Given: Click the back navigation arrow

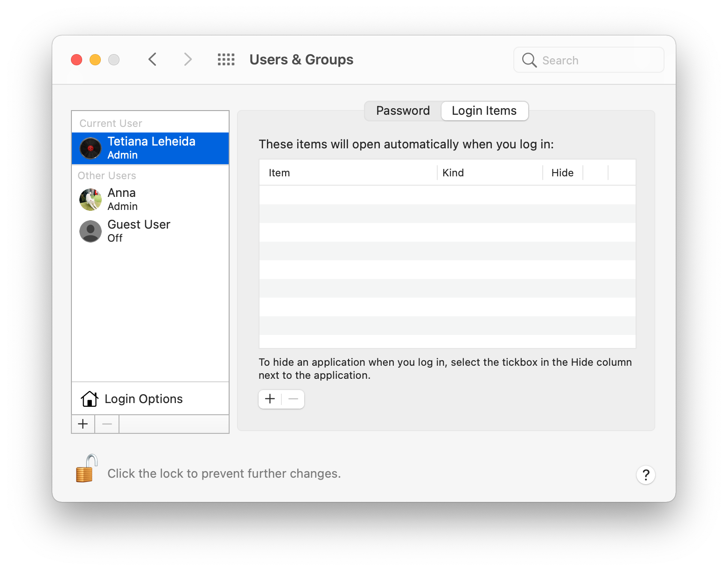Looking at the screenshot, I should [152, 59].
